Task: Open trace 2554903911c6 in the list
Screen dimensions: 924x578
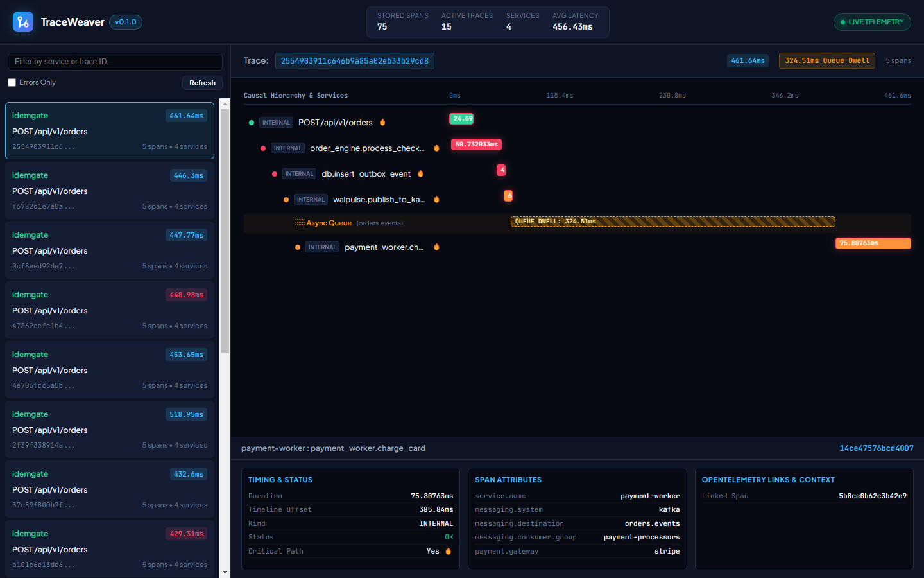Action: coord(110,131)
